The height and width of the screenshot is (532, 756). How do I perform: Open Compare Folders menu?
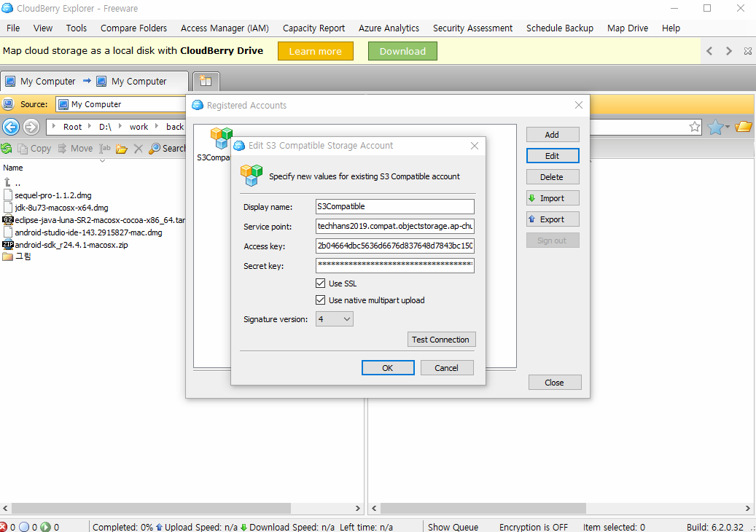click(133, 28)
